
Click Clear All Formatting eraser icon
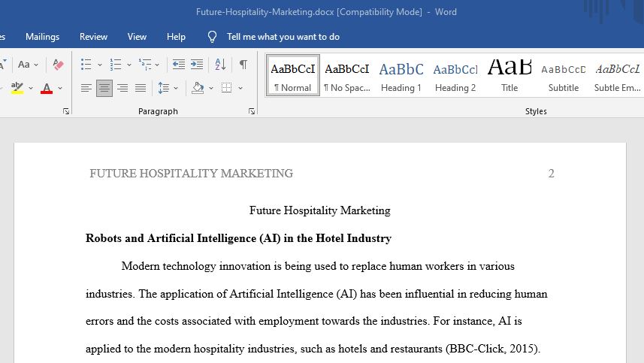click(58, 65)
